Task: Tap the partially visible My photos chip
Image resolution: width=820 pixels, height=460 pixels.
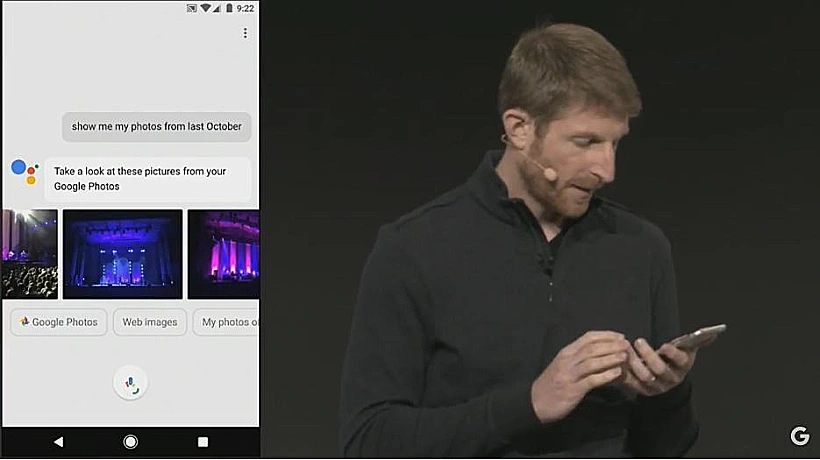Action: point(227,322)
